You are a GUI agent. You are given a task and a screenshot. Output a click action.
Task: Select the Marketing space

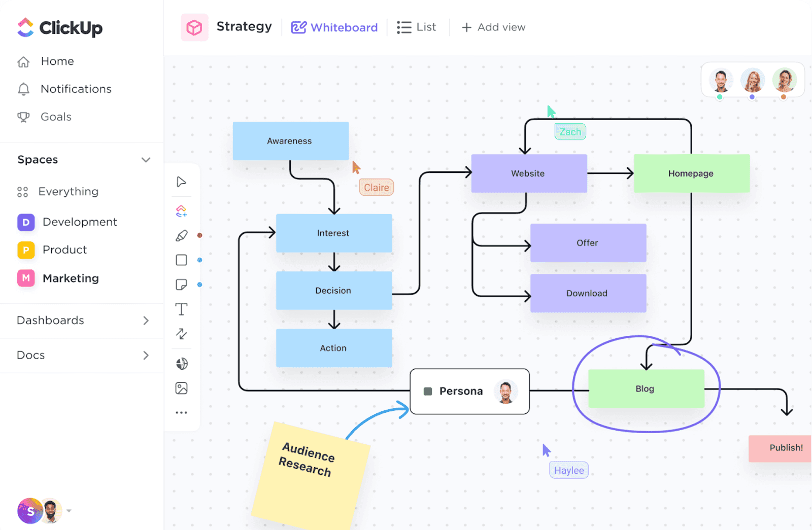[x=71, y=278]
